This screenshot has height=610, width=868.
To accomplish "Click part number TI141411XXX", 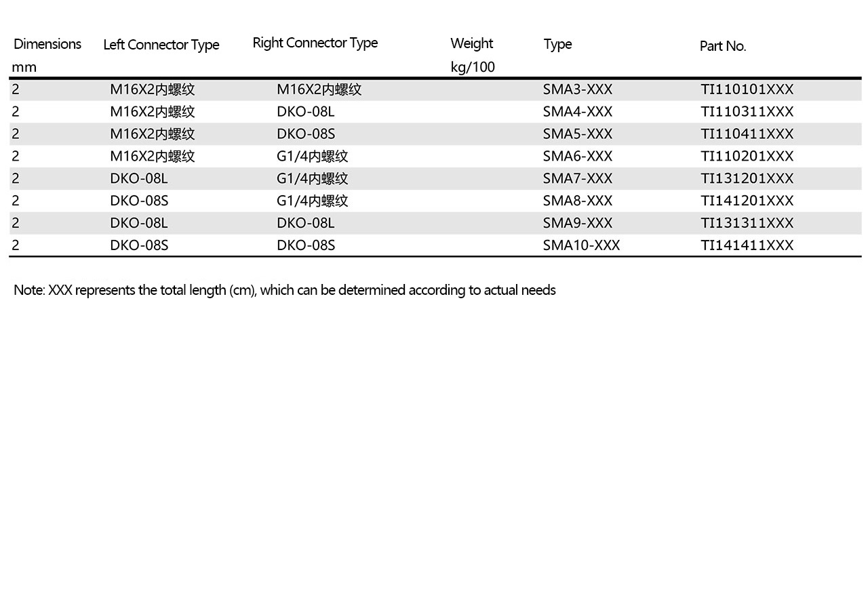I will click(747, 245).
